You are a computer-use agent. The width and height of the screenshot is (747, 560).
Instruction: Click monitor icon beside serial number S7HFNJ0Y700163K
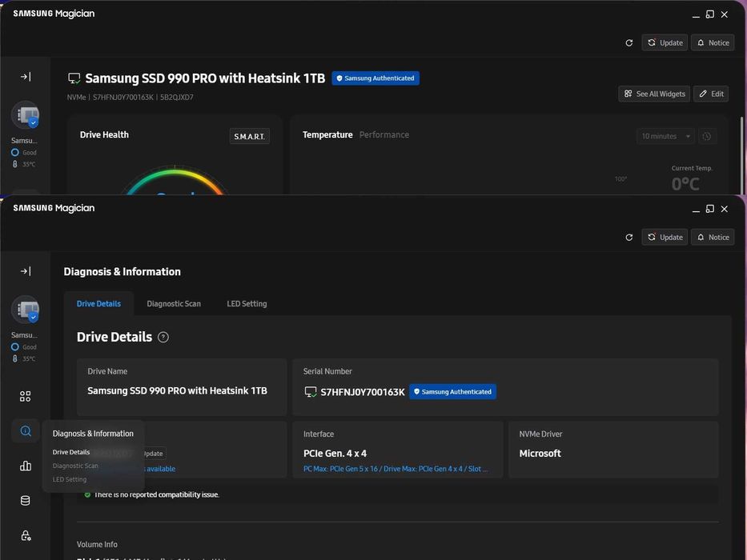point(311,392)
